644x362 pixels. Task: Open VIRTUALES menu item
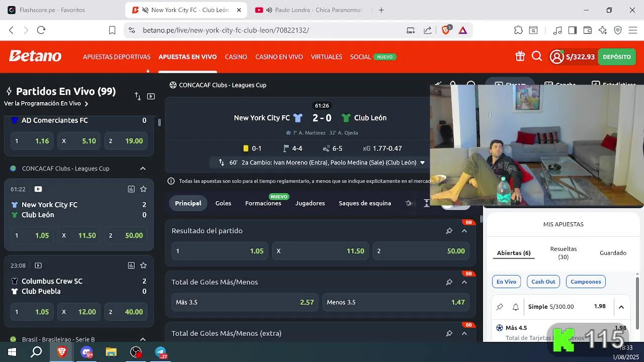click(327, 57)
